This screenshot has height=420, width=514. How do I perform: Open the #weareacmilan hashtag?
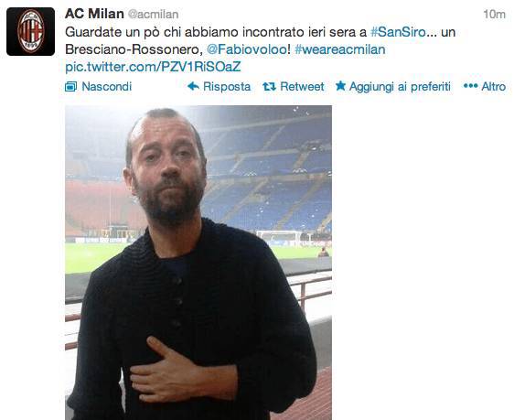(x=340, y=49)
